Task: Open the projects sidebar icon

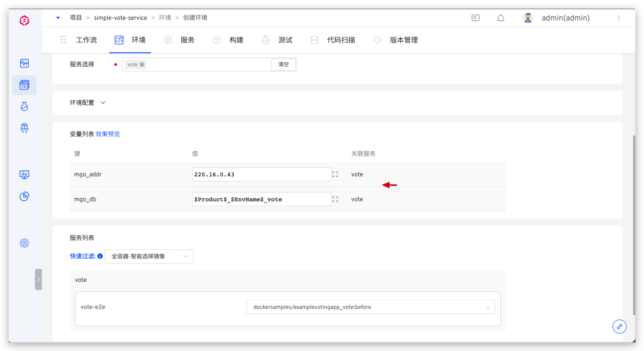Action: point(24,85)
